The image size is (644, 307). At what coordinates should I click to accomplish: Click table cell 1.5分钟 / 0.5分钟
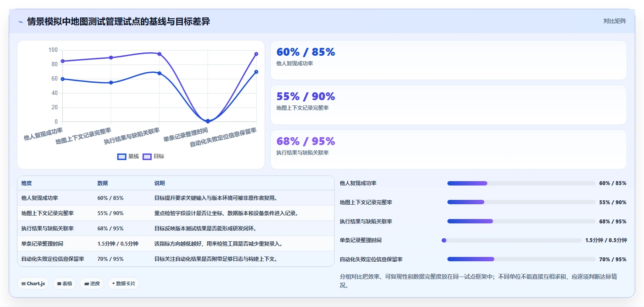(118, 243)
